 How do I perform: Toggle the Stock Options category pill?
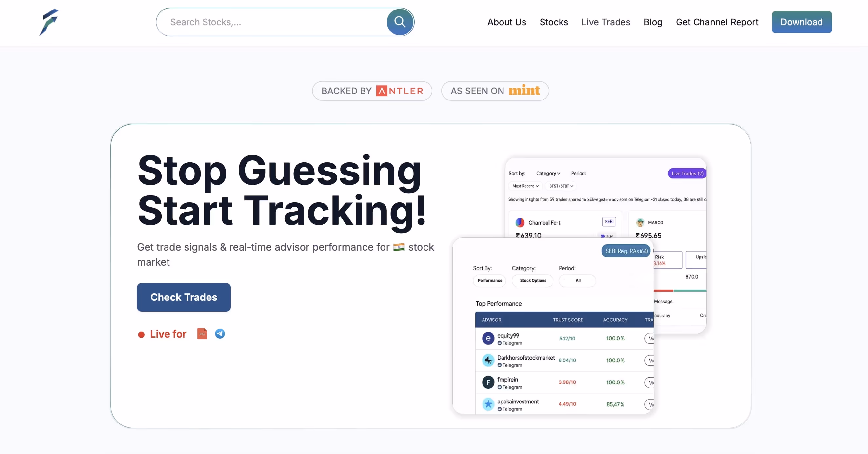533,280
